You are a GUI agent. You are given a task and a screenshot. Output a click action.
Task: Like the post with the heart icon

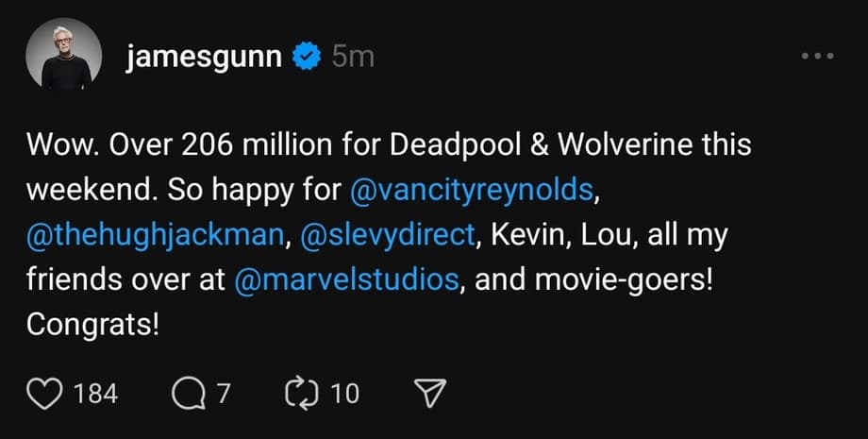[43, 393]
